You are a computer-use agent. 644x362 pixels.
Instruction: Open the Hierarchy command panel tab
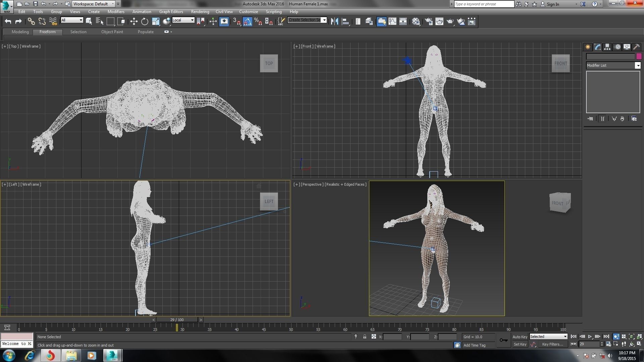(x=607, y=47)
